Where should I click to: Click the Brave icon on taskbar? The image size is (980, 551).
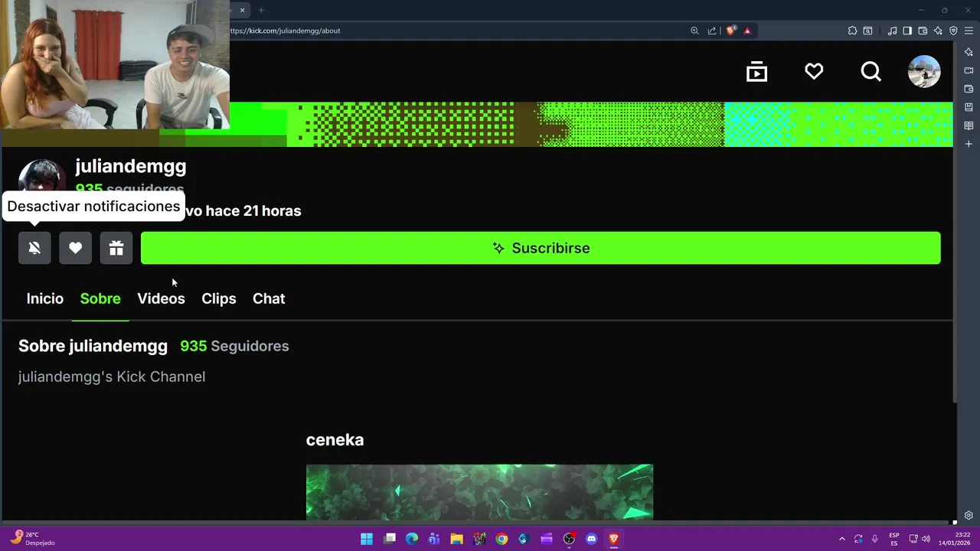(x=613, y=539)
